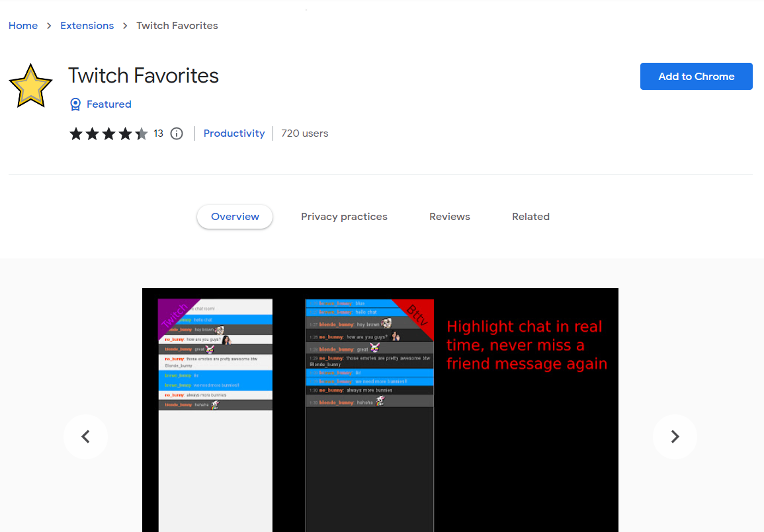Click the first rating star

tap(75, 133)
